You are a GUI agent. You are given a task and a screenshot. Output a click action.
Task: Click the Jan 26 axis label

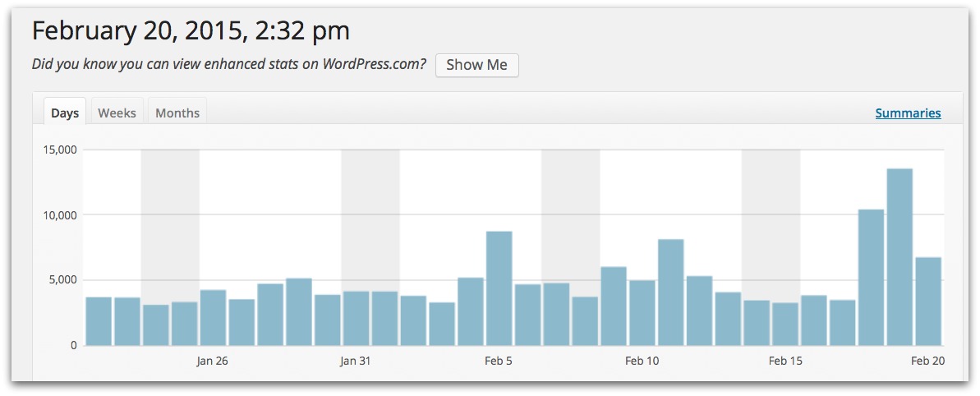(x=212, y=361)
